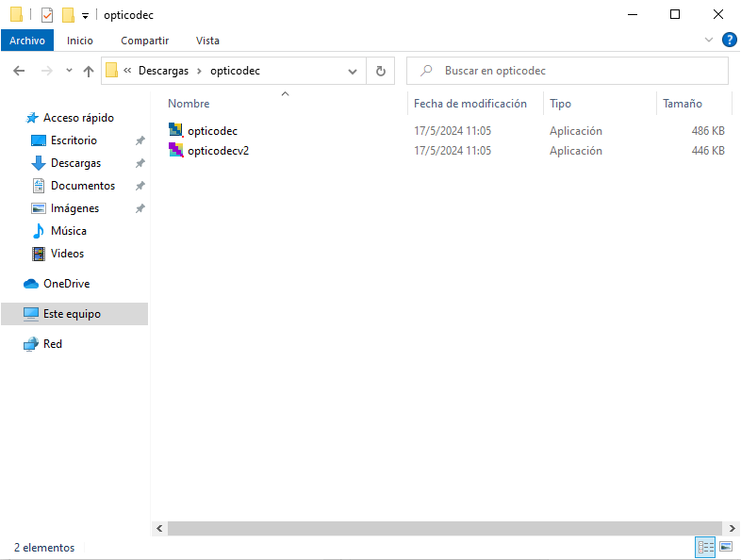Screen dimensions: 741x560
Task: Open the Archivo menu
Action: pos(27,41)
